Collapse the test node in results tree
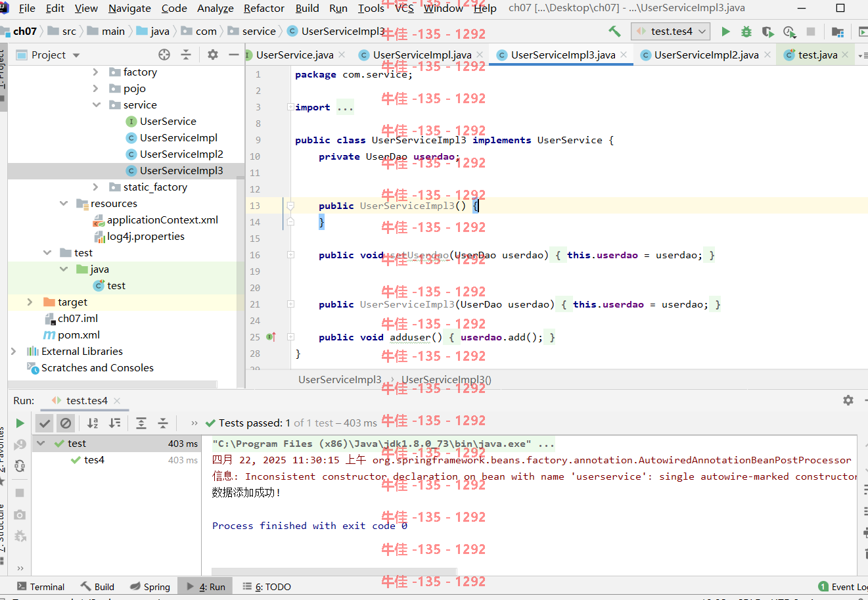Image resolution: width=868 pixels, height=600 pixels. (x=41, y=444)
